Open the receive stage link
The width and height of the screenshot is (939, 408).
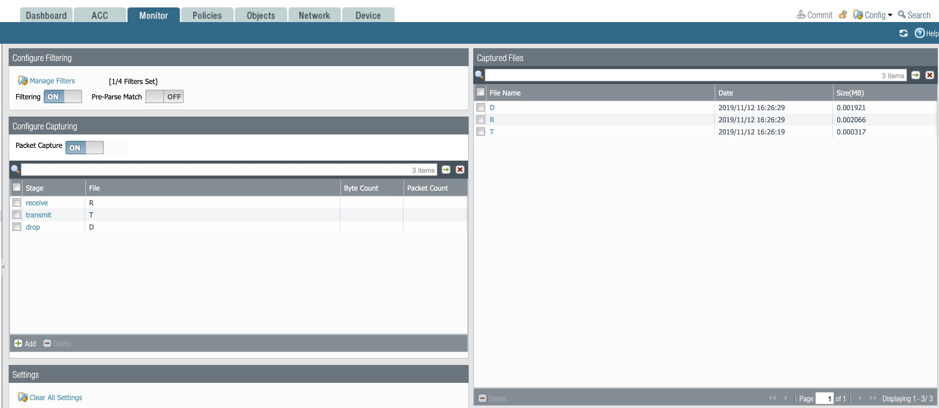pyautogui.click(x=37, y=203)
